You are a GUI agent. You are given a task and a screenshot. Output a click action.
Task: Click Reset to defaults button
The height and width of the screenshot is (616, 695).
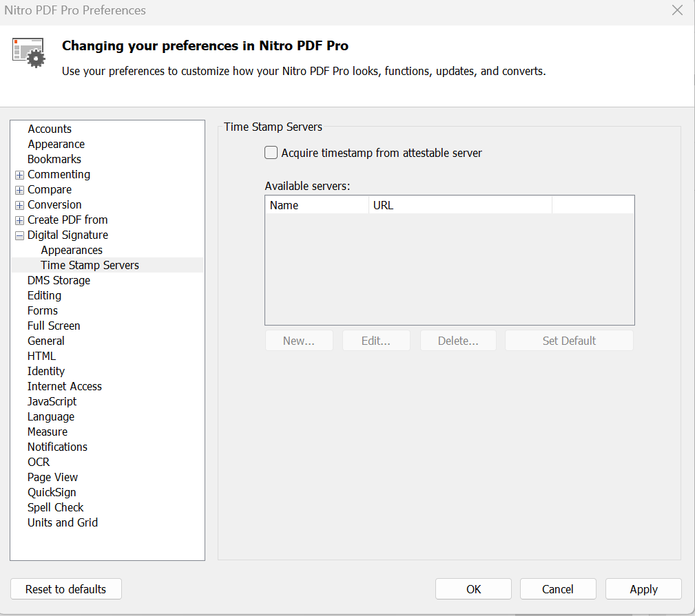pyautogui.click(x=65, y=589)
